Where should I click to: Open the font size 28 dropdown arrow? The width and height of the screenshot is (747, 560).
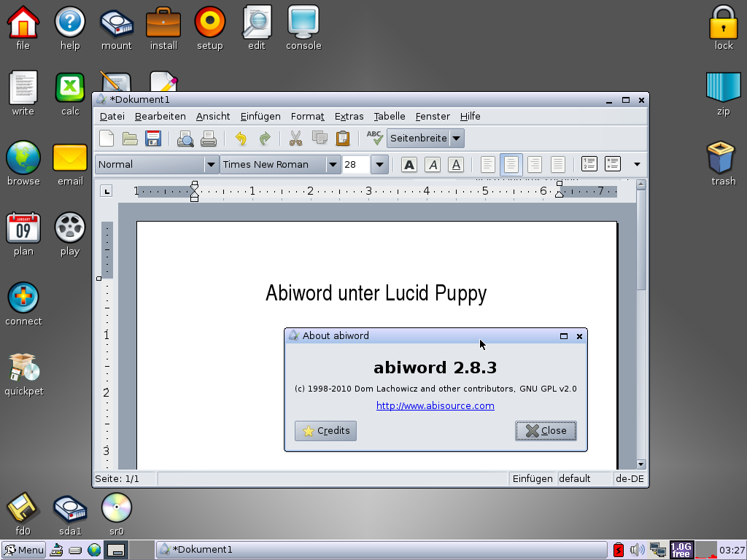coord(379,165)
